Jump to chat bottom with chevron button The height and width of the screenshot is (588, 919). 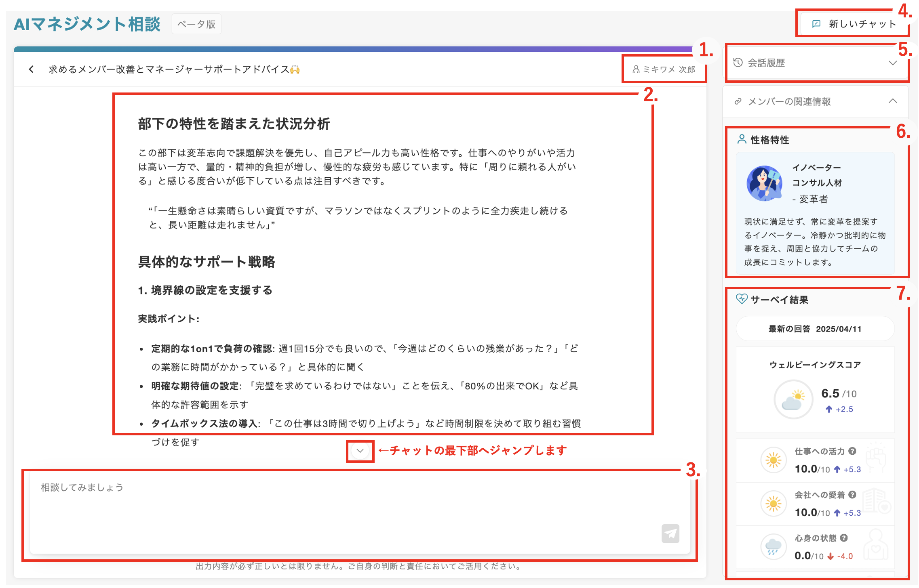[360, 451]
